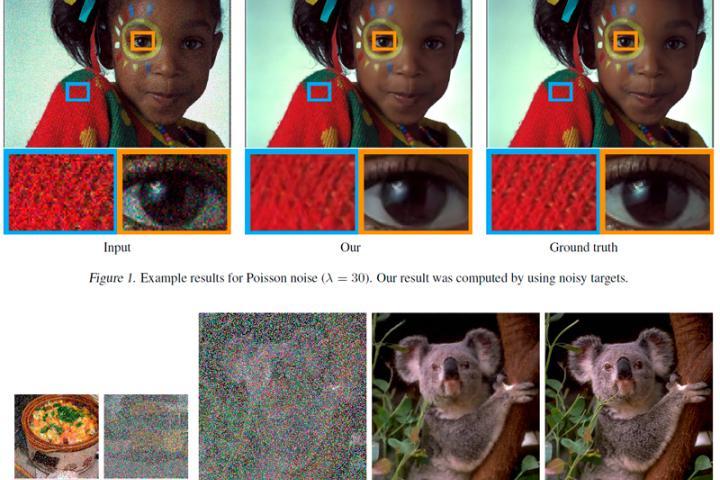Select orange eye box in Input portrait
The image size is (720, 480).
(143, 41)
